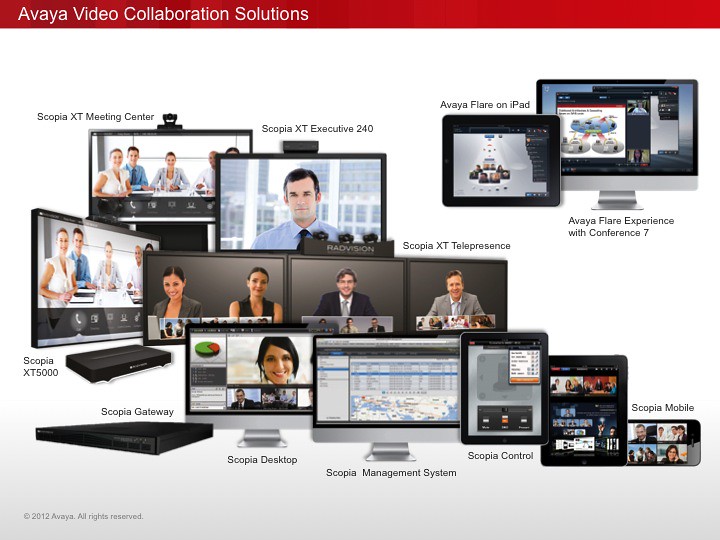
Task: Select the "Scopia Mobile" label
Action: [x=663, y=408]
